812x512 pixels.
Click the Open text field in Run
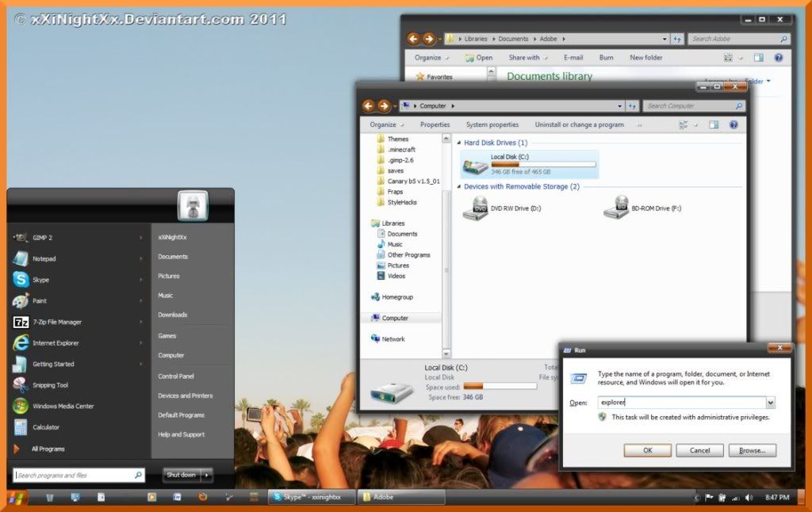pos(682,403)
